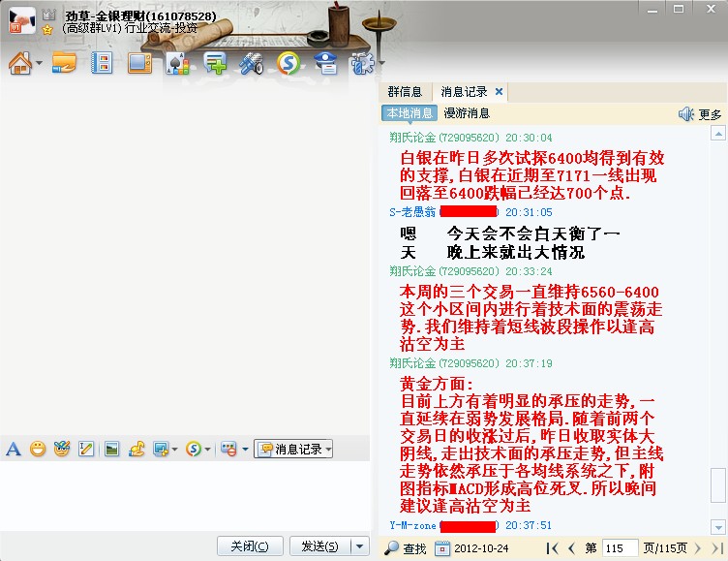Close the 消息记录 tab
728x561 pixels.
[500, 92]
